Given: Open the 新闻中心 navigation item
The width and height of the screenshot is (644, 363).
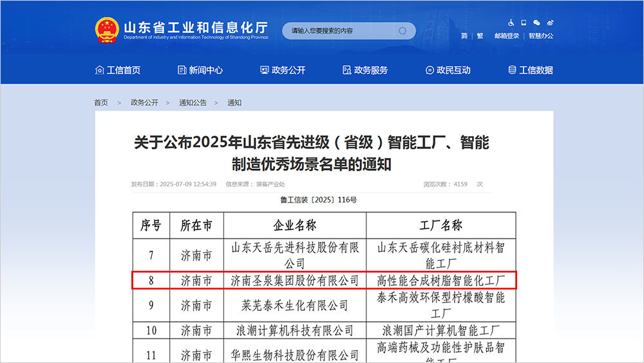Looking at the screenshot, I should click(x=200, y=70).
